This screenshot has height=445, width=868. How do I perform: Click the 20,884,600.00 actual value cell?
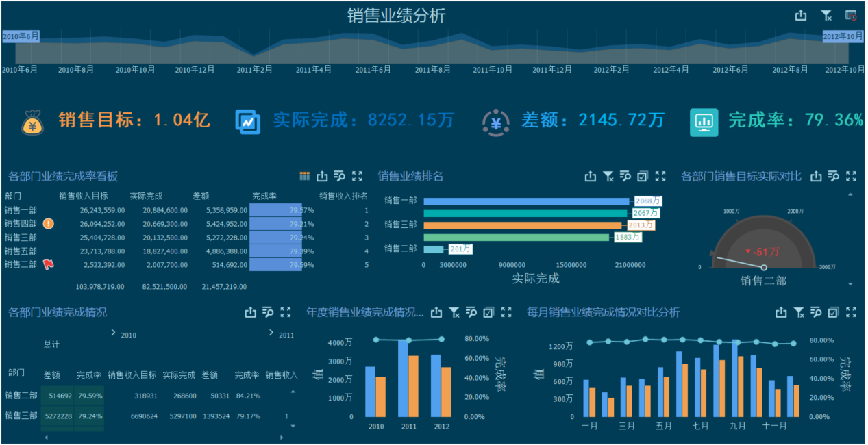tap(165, 210)
